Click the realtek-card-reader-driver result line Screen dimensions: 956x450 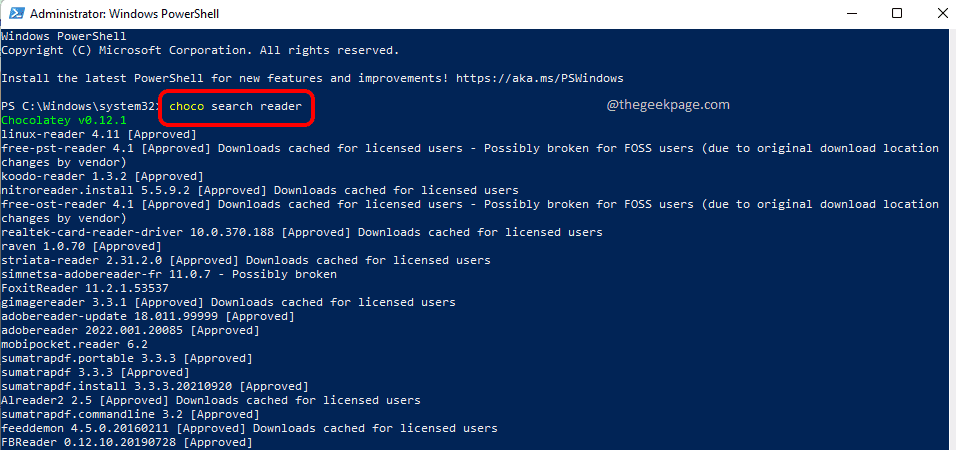point(301,232)
